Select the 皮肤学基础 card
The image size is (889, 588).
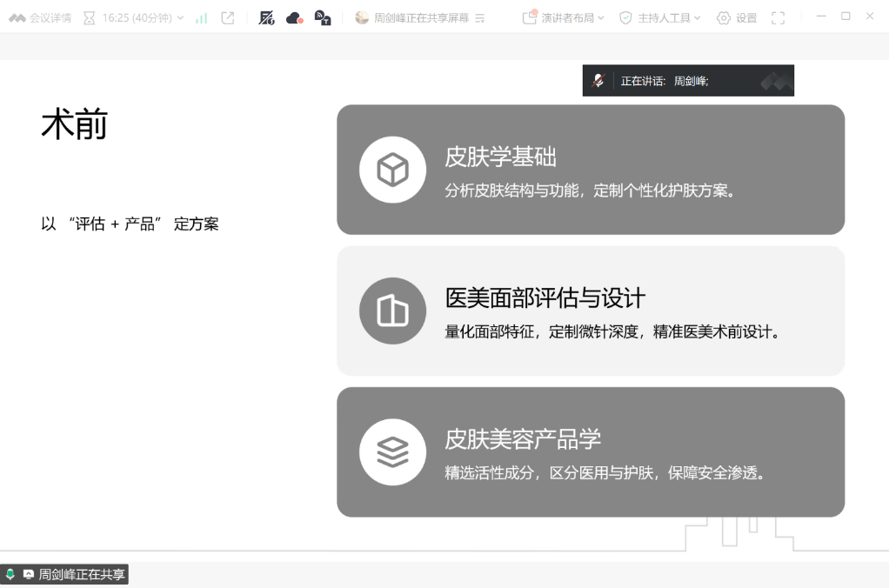point(590,170)
